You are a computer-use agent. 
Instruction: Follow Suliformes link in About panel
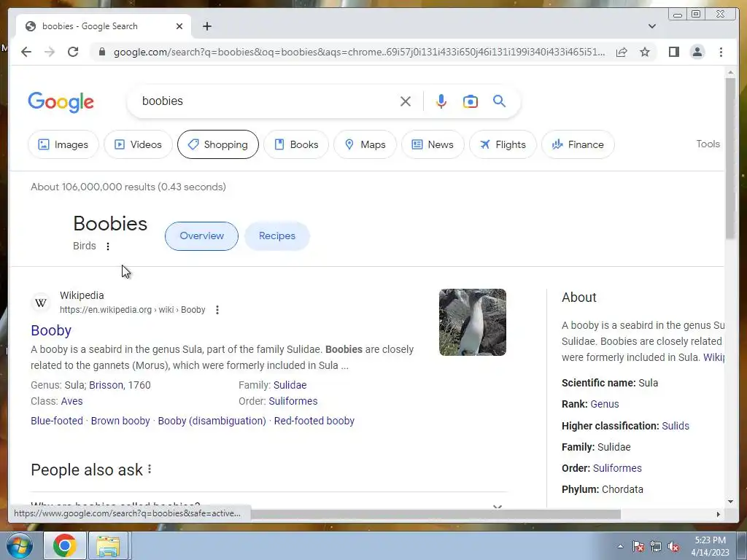(617, 468)
